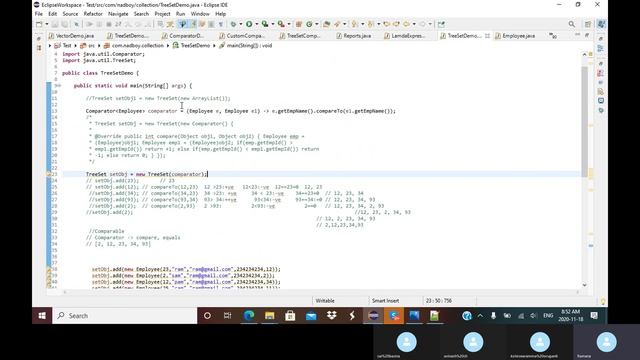Open the Navigate menu
640x360 pixels.
(118, 14)
